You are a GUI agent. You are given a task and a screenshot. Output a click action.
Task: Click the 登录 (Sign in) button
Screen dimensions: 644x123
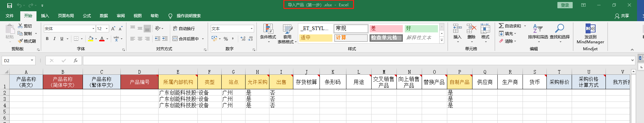coord(565,5)
